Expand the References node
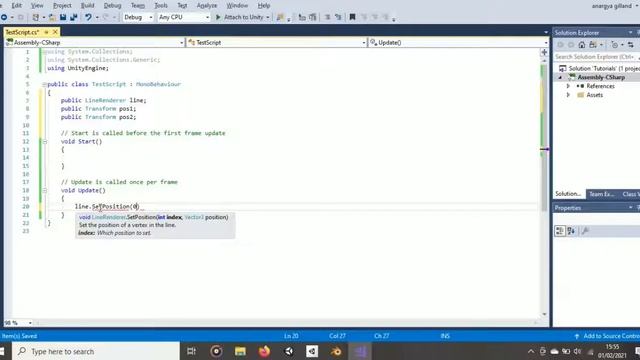Viewport: 640px width, 360px height. (x=568, y=86)
